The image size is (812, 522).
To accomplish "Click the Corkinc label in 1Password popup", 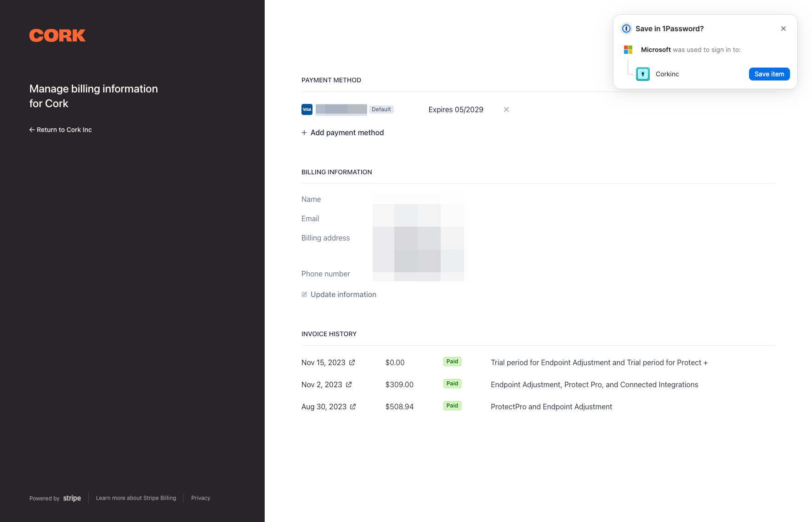I will pyautogui.click(x=667, y=74).
